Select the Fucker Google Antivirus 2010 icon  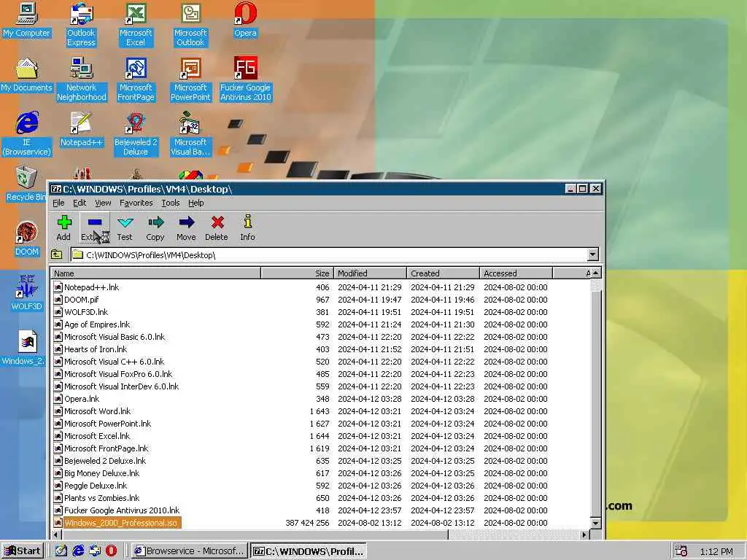(x=245, y=79)
